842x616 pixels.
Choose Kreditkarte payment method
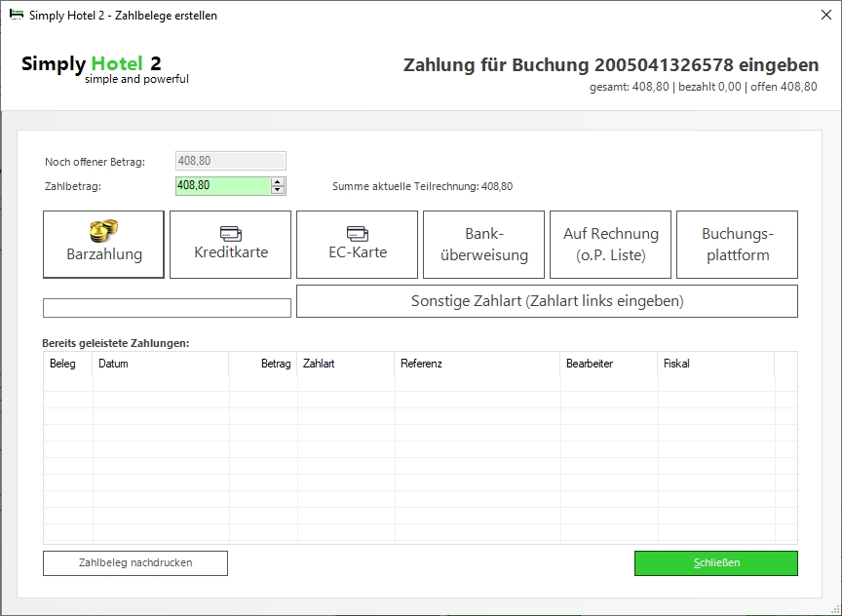[230, 245]
